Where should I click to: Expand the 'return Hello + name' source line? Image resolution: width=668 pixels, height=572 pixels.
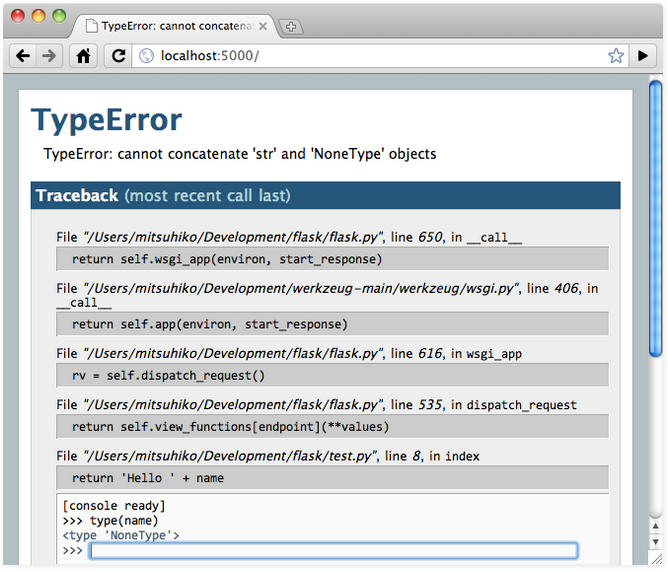[x=332, y=478]
